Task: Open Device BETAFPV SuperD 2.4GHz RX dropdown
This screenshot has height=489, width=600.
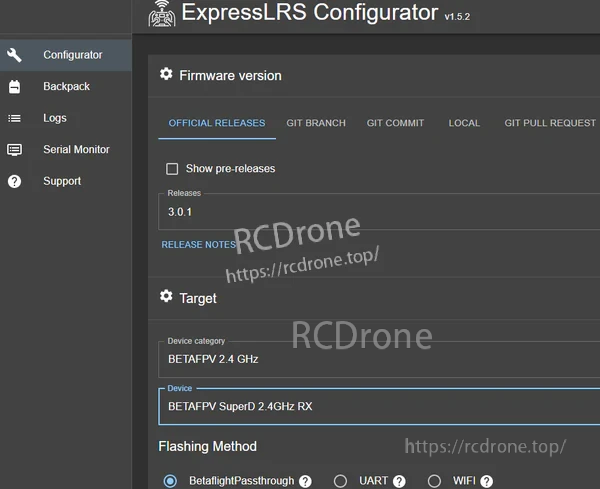Action: pyautogui.click(x=379, y=406)
